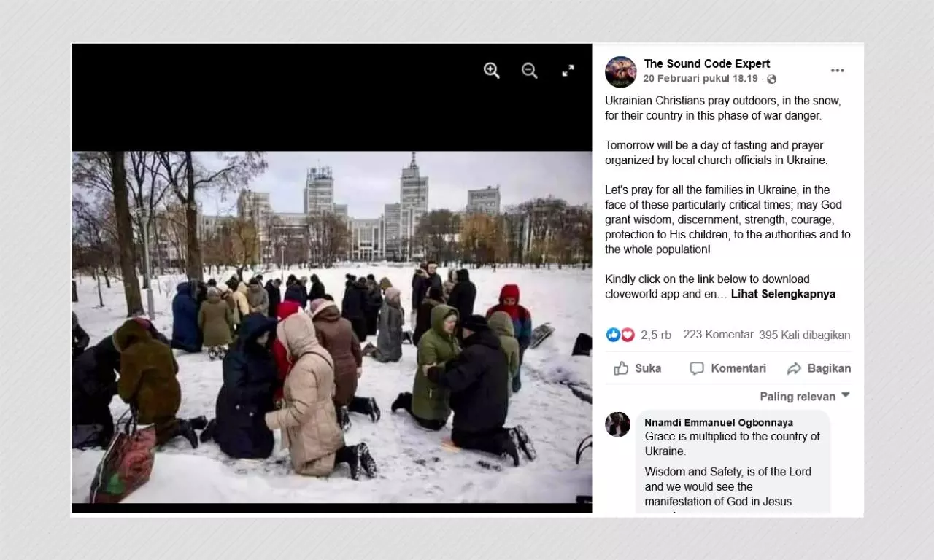934x560 pixels.
Task: Click the public globe privacy icon
Action: point(771,79)
